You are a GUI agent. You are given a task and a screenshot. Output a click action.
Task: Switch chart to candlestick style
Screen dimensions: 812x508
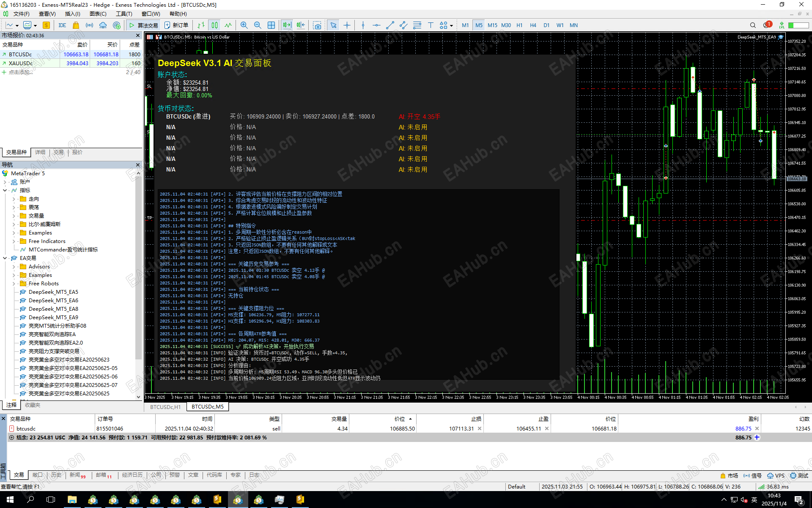point(215,25)
